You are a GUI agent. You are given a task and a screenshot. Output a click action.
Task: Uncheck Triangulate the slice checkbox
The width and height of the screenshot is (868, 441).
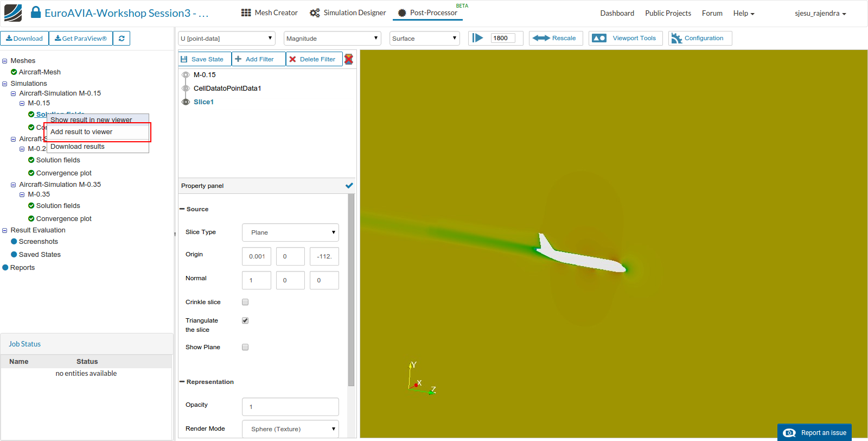click(x=245, y=320)
